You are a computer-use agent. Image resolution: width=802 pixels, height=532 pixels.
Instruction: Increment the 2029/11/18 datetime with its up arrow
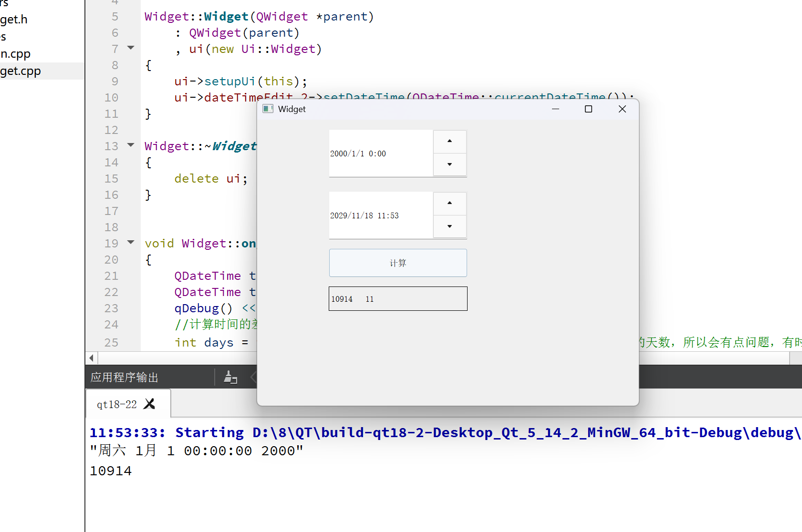click(449, 204)
